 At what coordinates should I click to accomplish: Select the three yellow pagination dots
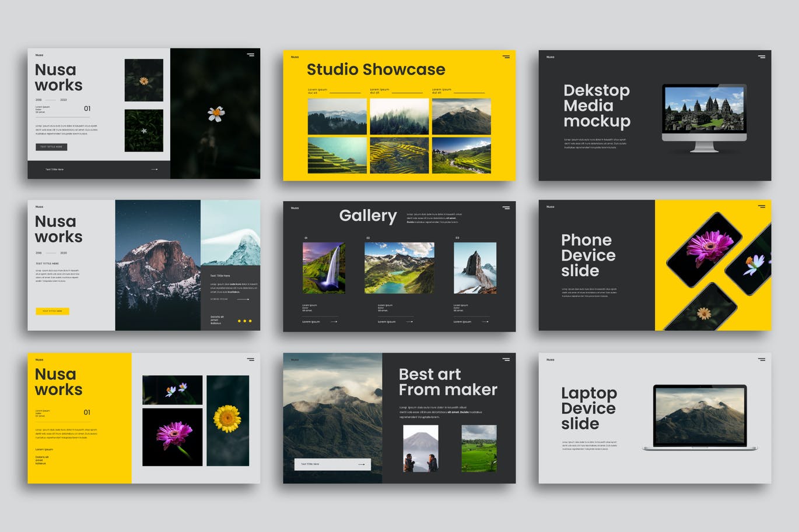click(244, 321)
